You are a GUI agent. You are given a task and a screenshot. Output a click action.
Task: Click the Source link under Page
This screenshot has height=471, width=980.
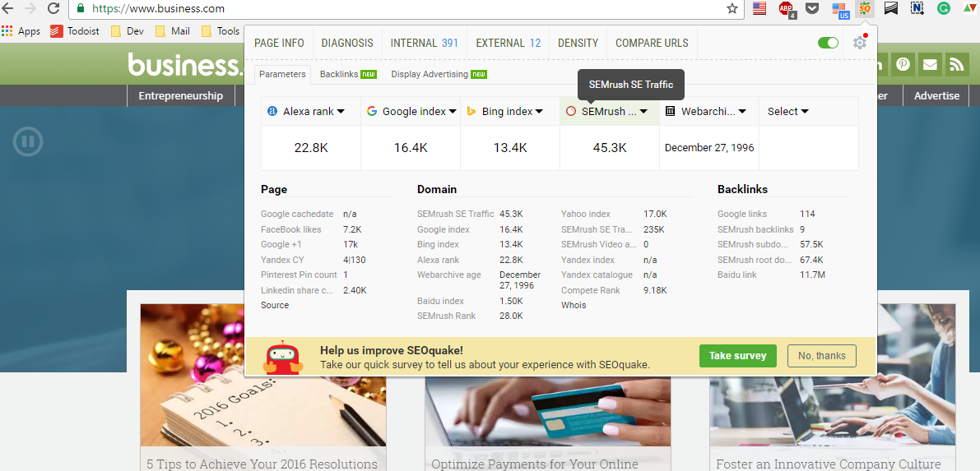tap(275, 306)
